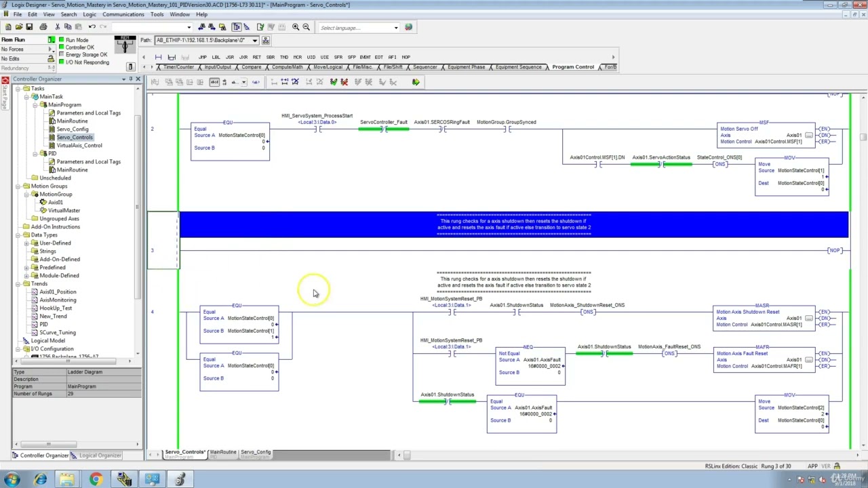Insert the JMP instruction
868x488 pixels.
pos(202,57)
